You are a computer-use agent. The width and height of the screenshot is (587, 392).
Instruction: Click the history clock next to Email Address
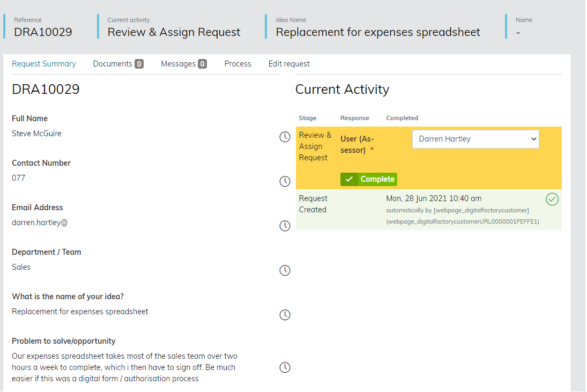(285, 226)
